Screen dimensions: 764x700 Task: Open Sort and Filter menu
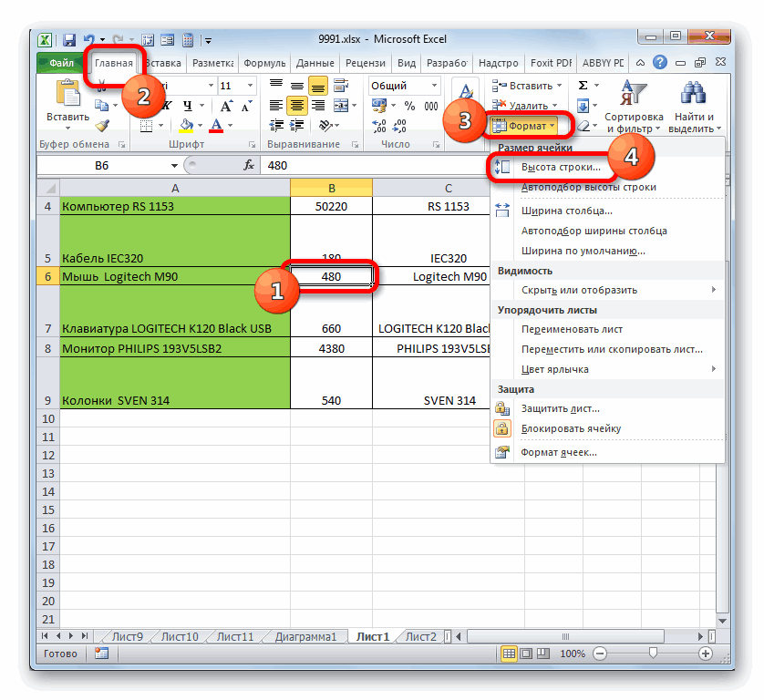point(634,107)
